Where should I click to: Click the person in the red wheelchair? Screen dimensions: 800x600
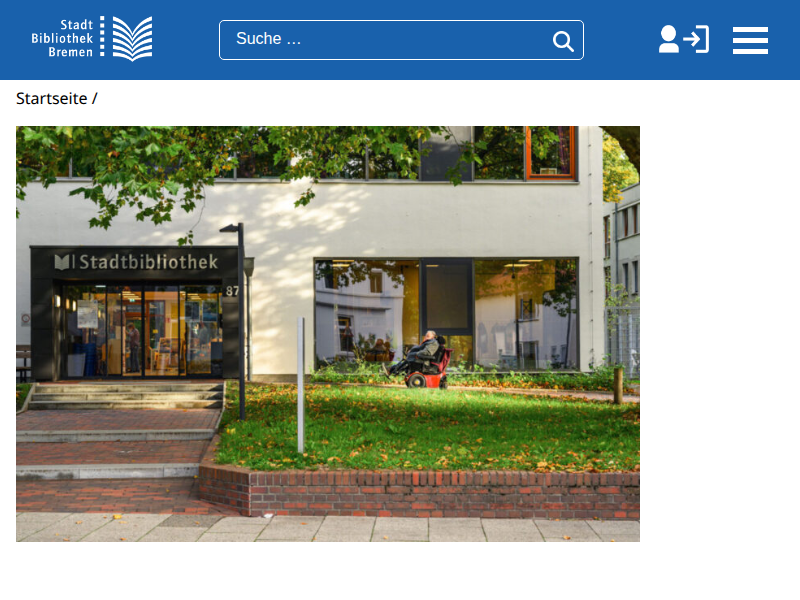(x=421, y=359)
